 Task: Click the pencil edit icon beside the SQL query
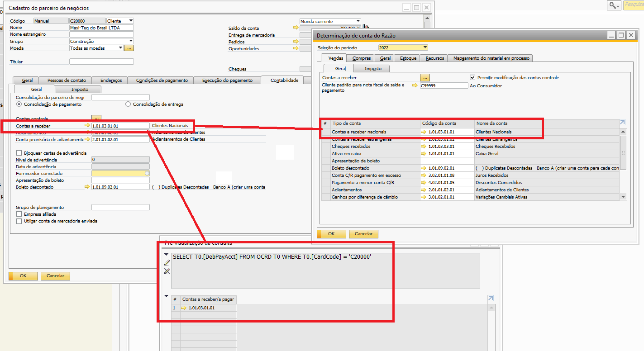point(167,263)
